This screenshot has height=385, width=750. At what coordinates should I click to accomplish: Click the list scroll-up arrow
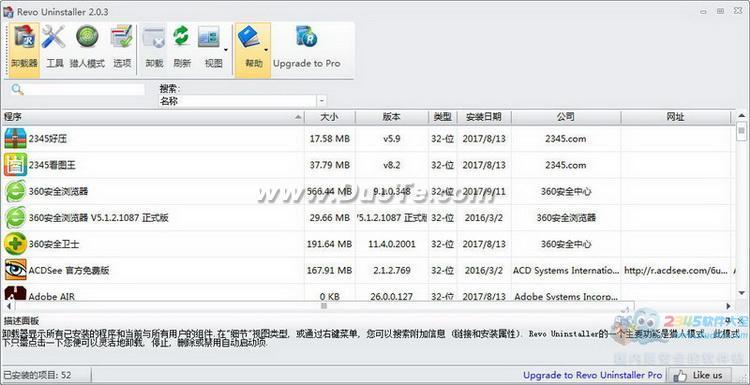[741, 116]
